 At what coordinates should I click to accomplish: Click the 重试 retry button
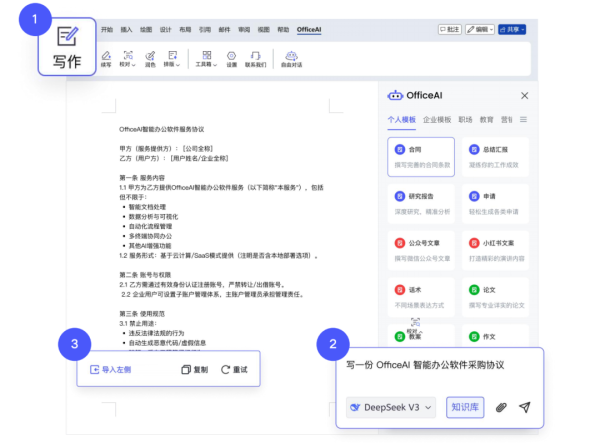point(234,370)
